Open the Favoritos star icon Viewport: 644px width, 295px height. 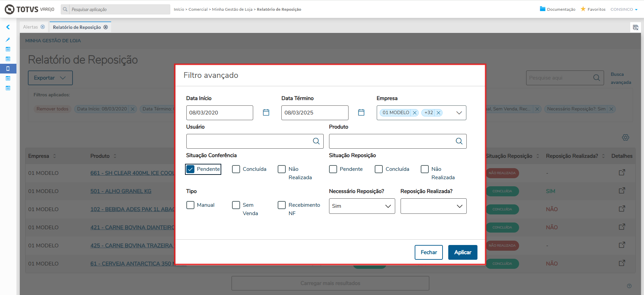(x=583, y=9)
